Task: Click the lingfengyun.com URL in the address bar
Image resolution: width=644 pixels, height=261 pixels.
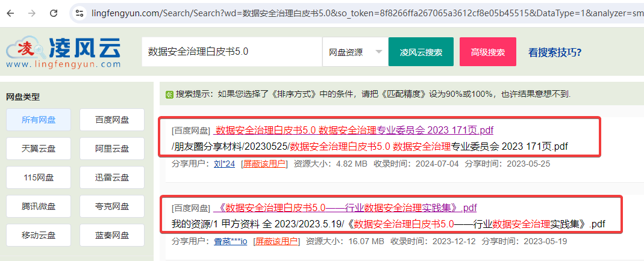Action: coord(367,13)
